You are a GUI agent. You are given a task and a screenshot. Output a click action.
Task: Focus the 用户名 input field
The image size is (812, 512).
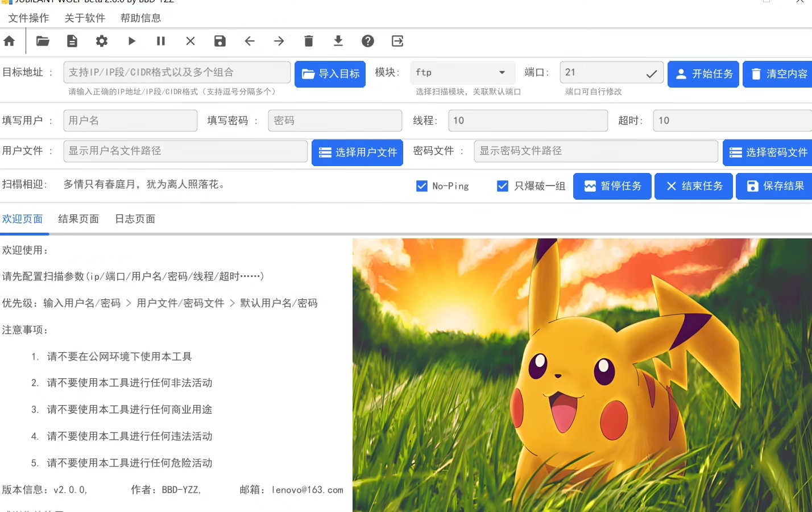(x=130, y=121)
